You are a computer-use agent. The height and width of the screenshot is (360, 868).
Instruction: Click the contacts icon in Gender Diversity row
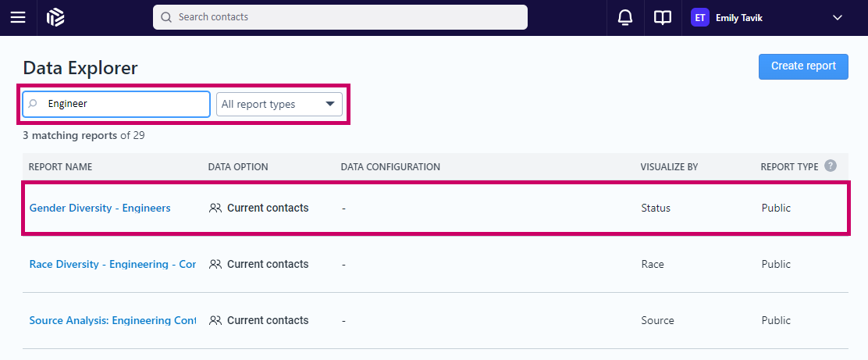(215, 209)
